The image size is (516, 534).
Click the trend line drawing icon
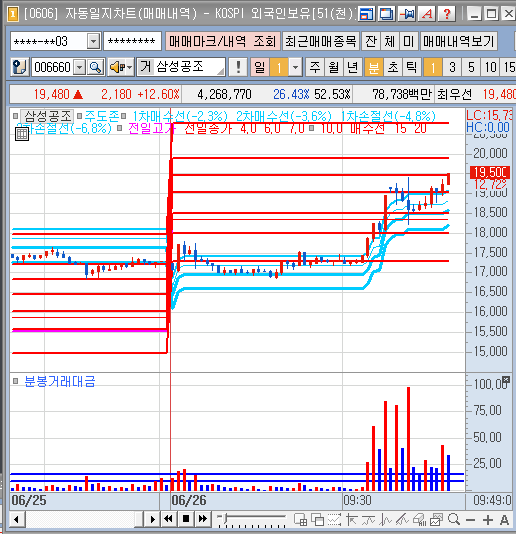pyautogui.click(x=368, y=520)
